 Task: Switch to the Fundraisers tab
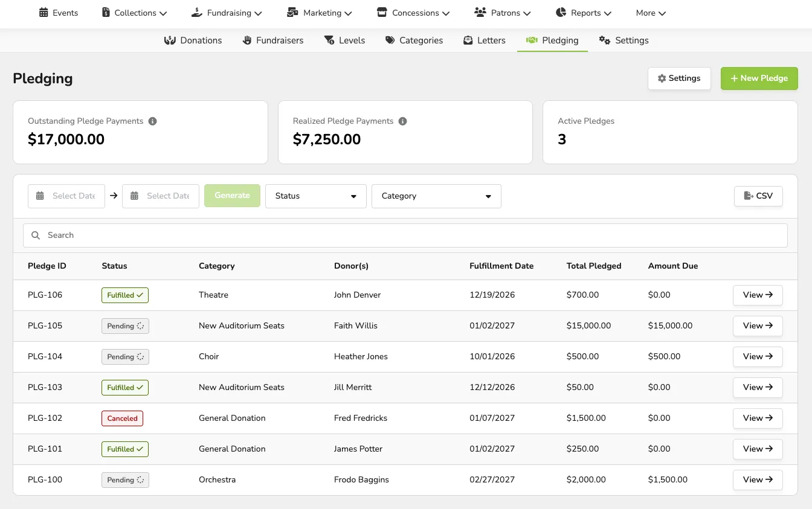pyautogui.click(x=273, y=40)
